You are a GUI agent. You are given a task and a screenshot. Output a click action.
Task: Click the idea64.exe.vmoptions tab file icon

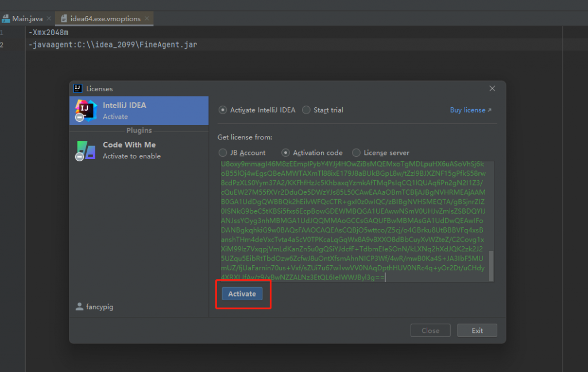coord(64,18)
